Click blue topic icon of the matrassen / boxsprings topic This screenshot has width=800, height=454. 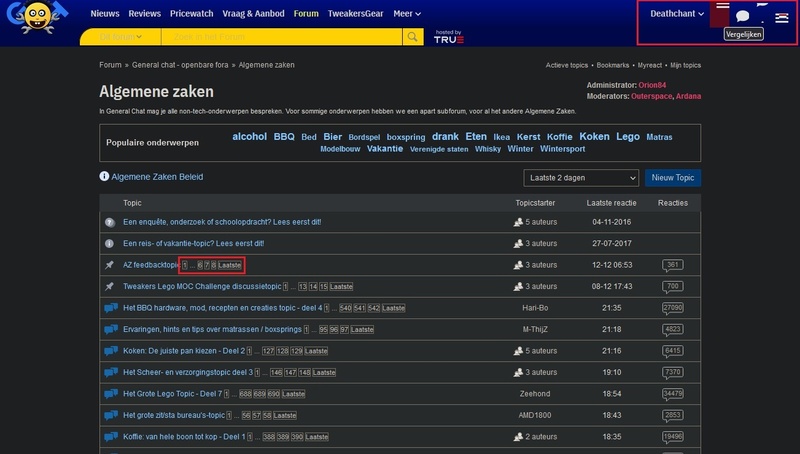[111, 330]
